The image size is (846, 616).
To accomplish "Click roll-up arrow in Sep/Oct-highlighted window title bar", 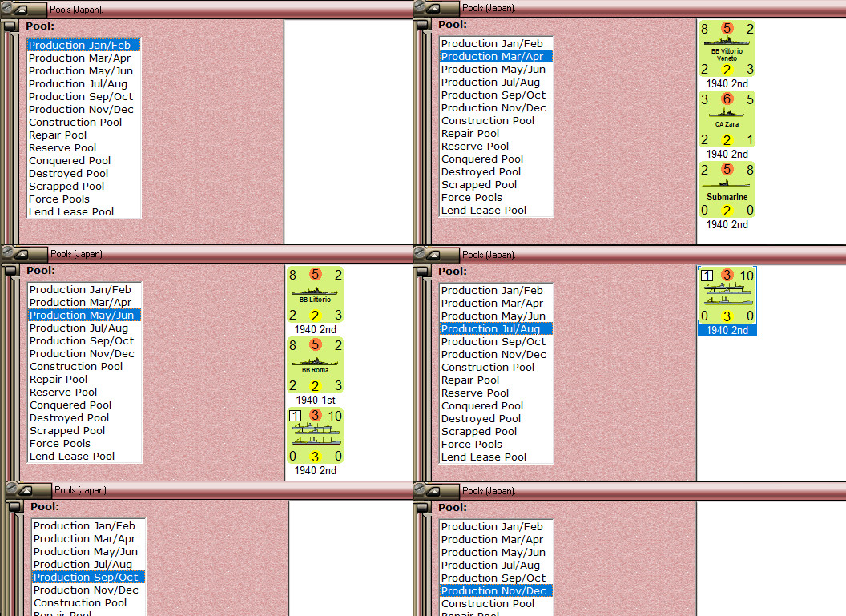I will click(25, 490).
